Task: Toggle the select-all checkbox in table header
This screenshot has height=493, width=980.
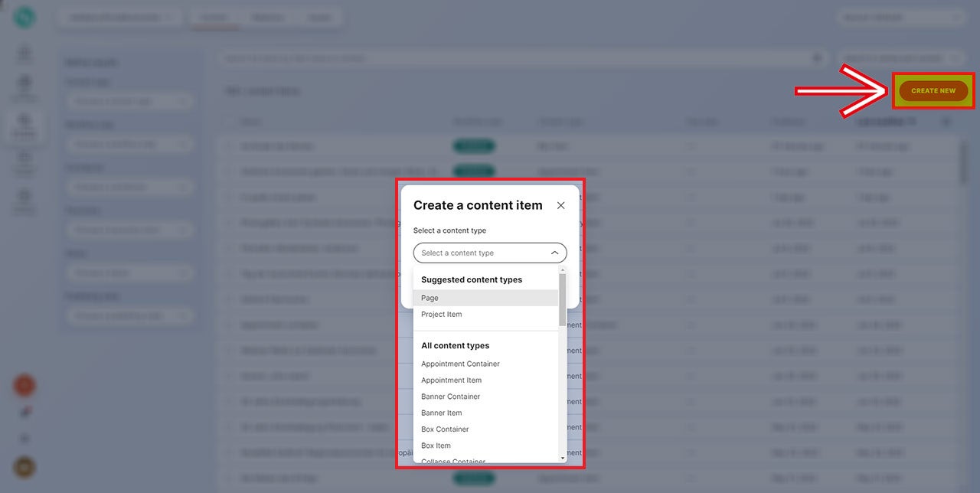Action: pyautogui.click(x=229, y=122)
